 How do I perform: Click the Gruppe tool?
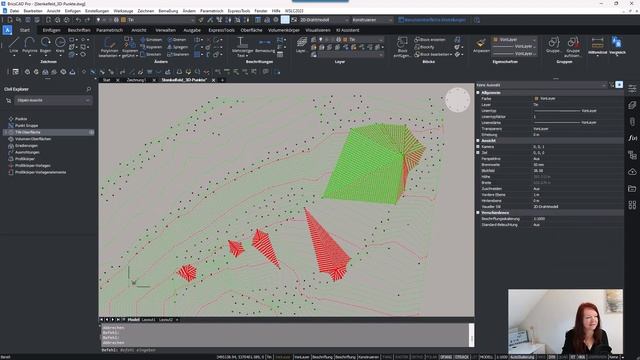(553, 45)
